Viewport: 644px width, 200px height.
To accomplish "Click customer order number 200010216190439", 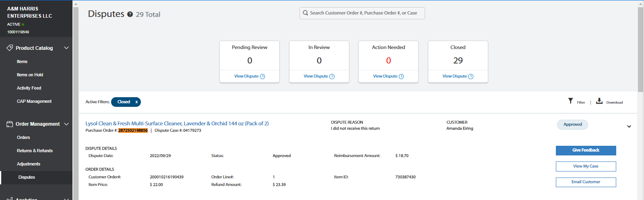I will pyautogui.click(x=167, y=177).
